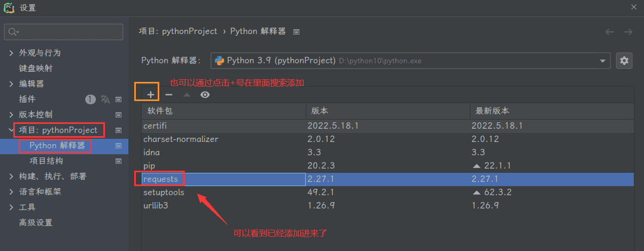644x251 pixels.
Task: Click the settings search field
Action: pyautogui.click(x=64, y=32)
